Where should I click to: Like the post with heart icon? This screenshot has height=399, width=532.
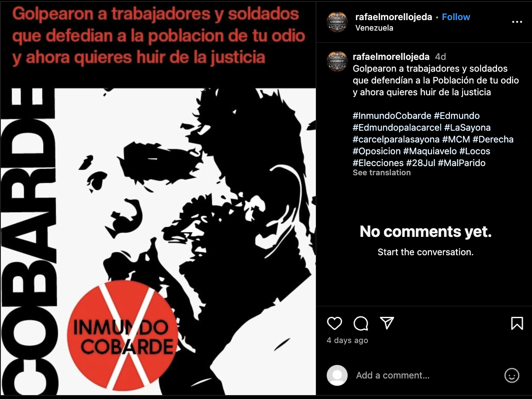point(335,323)
